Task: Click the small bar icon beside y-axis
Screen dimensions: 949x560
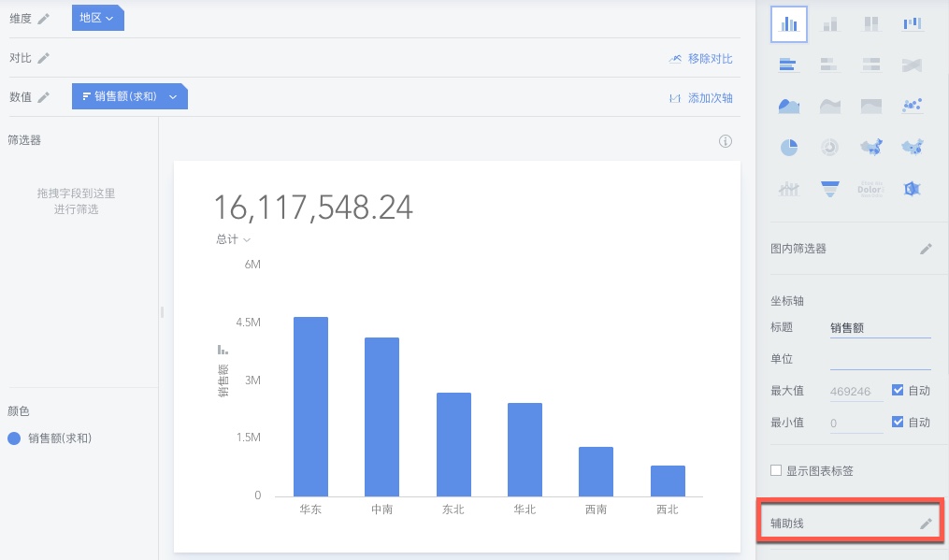Action: point(223,350)
